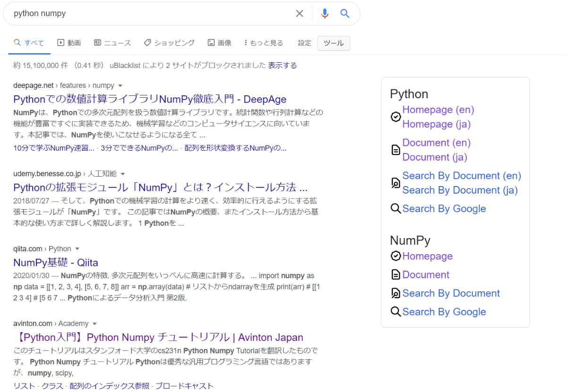The image size is (567, 392).
Task: Click the NumPy document page icon
Action: [x=396, y=274]
